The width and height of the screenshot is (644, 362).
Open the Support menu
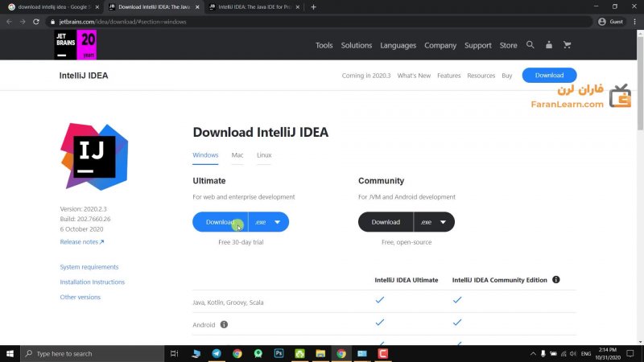coord(478,45)
